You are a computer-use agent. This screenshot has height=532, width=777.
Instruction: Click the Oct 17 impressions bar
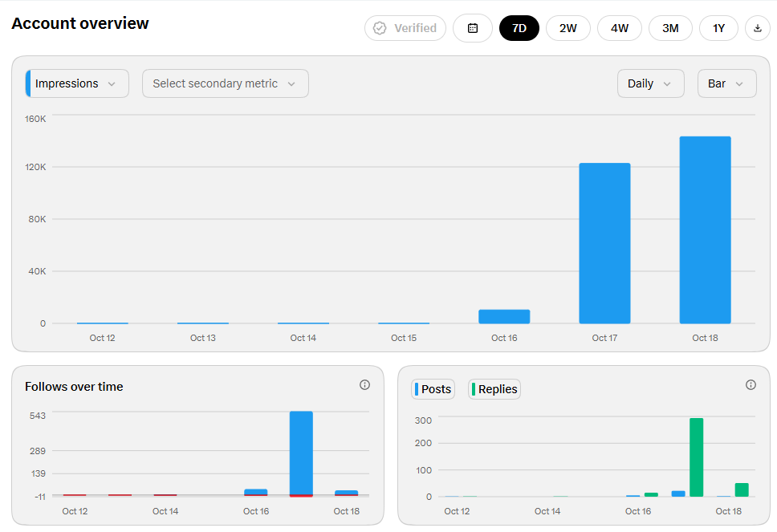pyautogui.click(x=604, y=243)
